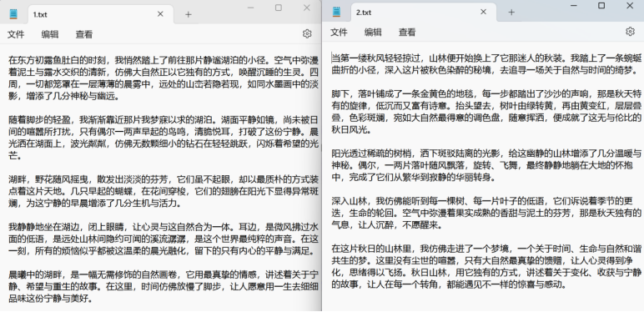
Task: Open 编辑 menu in 1.txt window
Action: pos(50,34)
